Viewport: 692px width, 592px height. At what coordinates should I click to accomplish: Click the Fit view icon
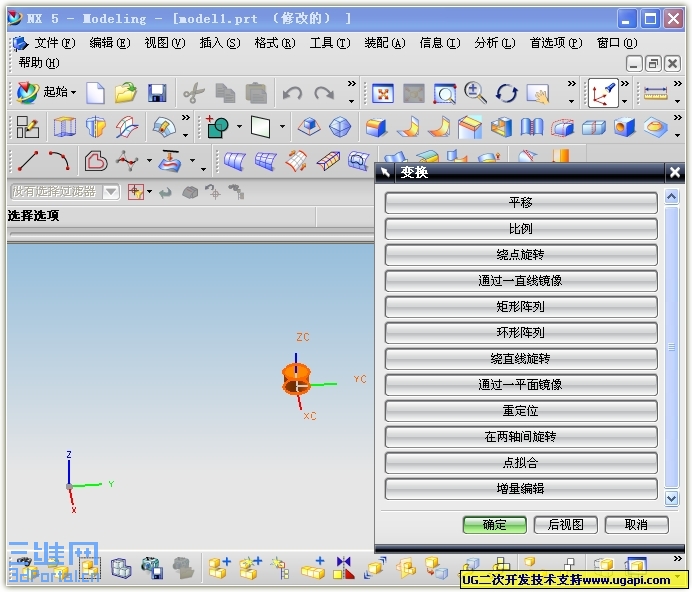click(x=383, y=94)
